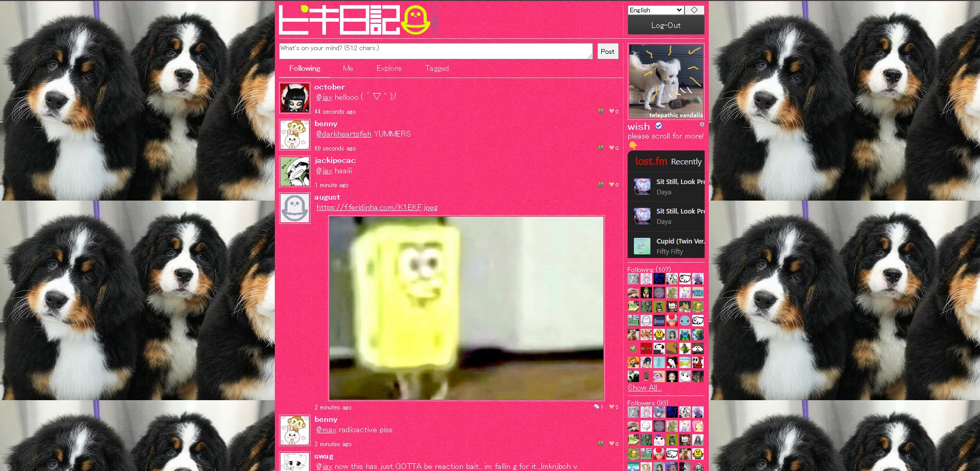Open MOSH avatar in the Following grid
Viewport: 980px width, 471px height.
pyautogui.click(x=698, y=293)
